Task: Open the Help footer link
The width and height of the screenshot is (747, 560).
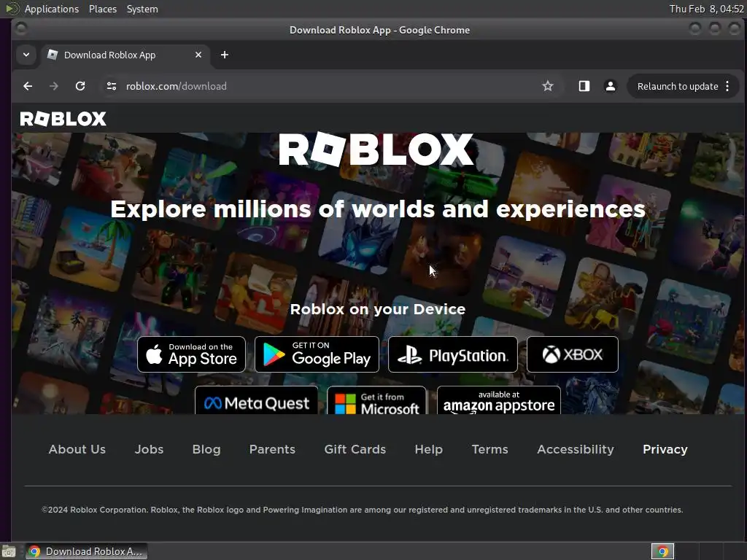Action: tap(429, 449)
